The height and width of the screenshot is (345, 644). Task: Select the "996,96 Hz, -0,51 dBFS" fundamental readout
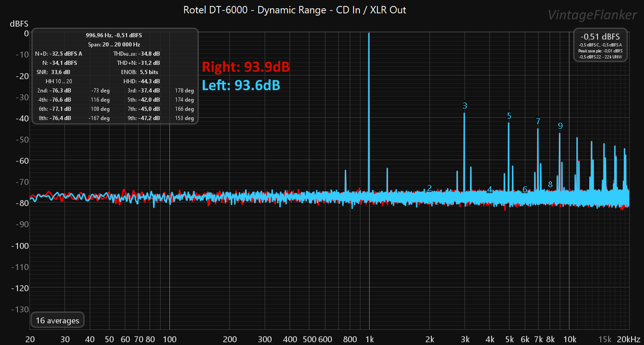click(x=114, y=35)
